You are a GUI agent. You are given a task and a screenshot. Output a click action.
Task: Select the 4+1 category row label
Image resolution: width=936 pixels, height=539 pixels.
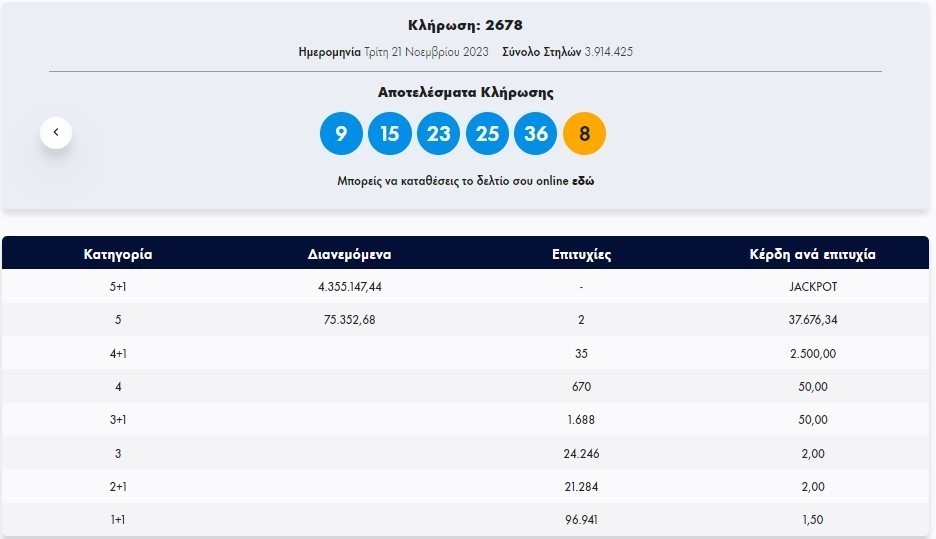[x=118, y=353]
